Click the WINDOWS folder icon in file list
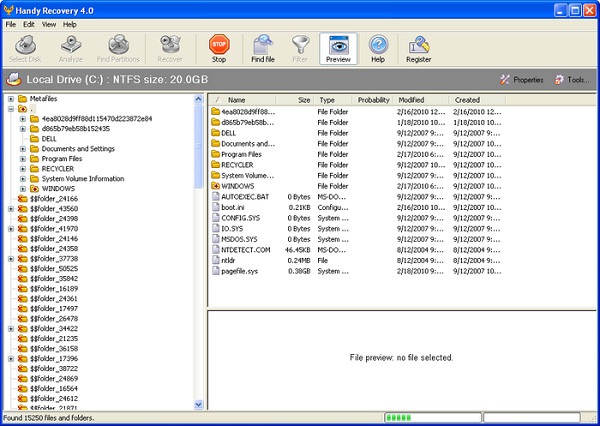This screenshot has height=426, width=600. coord(215,186)
